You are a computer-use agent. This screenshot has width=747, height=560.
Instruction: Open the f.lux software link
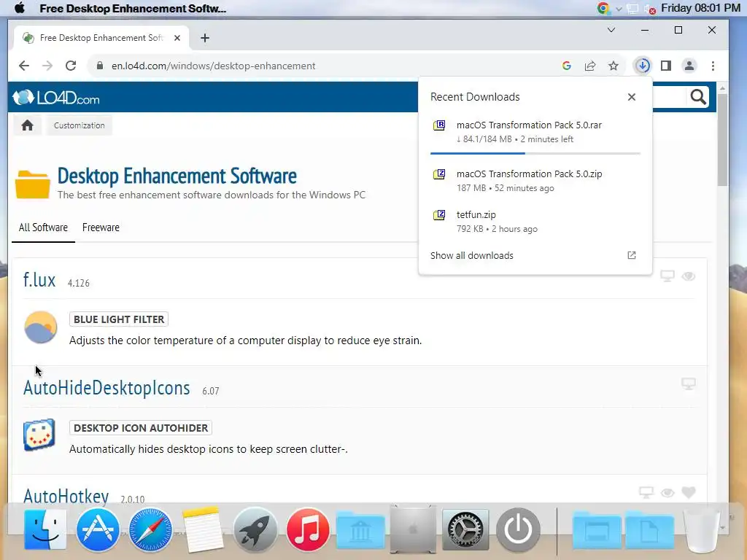(x=39, y=280)
